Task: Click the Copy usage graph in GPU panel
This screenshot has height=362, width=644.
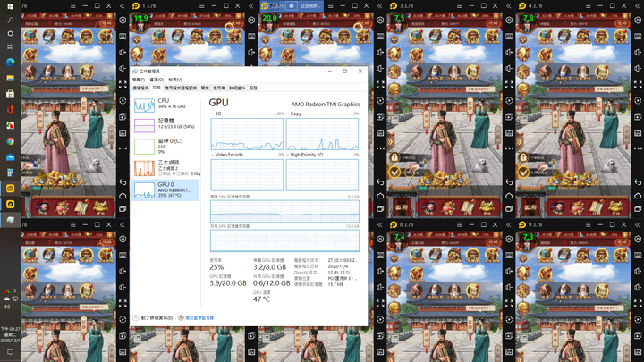Action: (322, 134)
